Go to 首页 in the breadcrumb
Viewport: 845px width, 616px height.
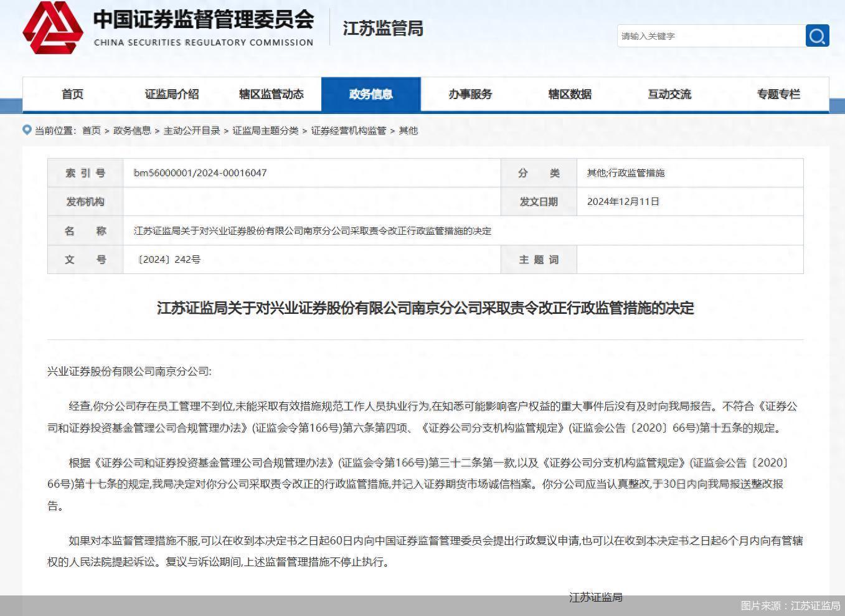coord(92,130)
